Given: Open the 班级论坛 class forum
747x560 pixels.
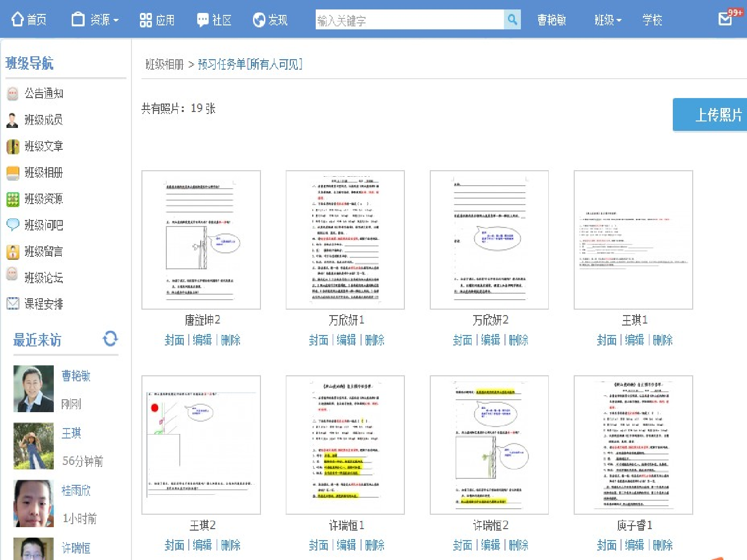Looking at the screenshot, I should (x=44, y=278).
